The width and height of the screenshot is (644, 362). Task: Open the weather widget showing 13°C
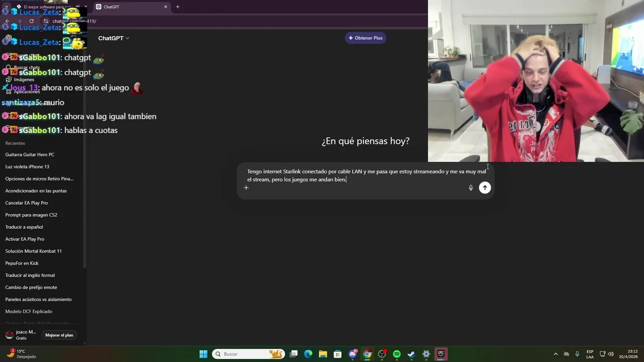pyautogui.click(x=21, y=354)
